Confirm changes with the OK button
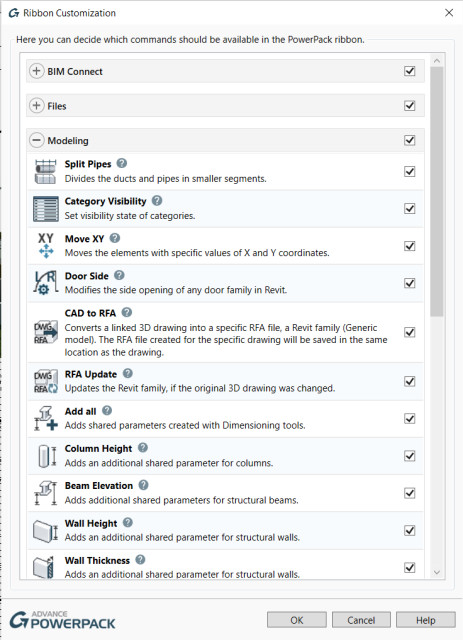 tap(297, 620)
